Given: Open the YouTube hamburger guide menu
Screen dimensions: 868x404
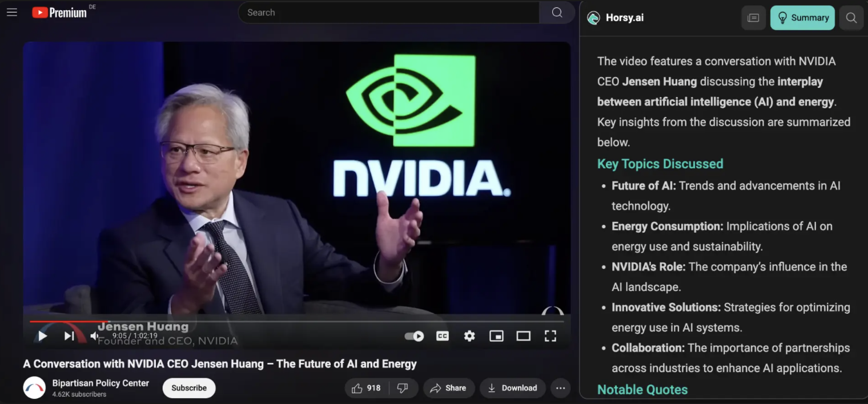Looking at the screenshot, I should point(11,12).
